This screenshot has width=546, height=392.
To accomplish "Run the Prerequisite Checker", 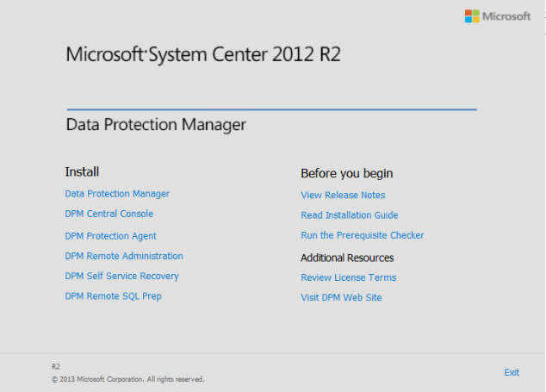I will [362, 235].
